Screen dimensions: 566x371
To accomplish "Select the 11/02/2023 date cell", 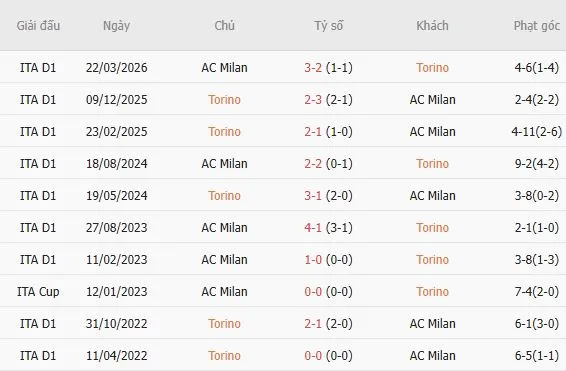I will (117, 260).
